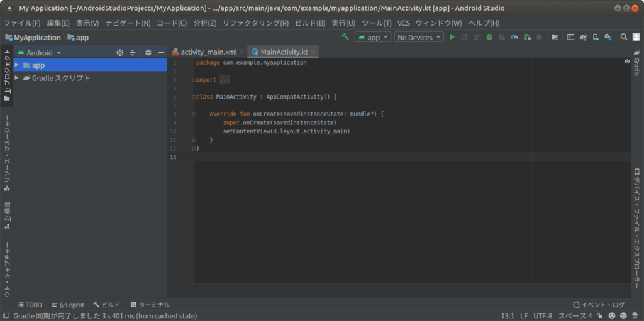Image resolution: width=644 pixels, height=321 pixels.
Task: Select the Gradle スクリプト tree row
Action: (x=91, y=78)
